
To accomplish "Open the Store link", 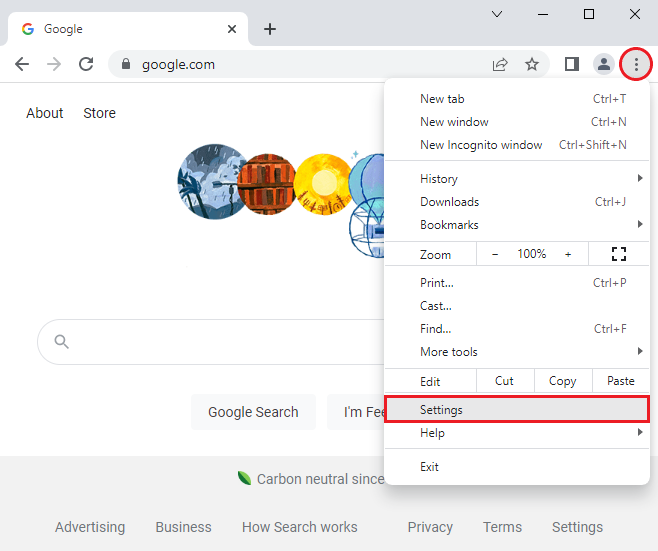I will pos(99,113).
